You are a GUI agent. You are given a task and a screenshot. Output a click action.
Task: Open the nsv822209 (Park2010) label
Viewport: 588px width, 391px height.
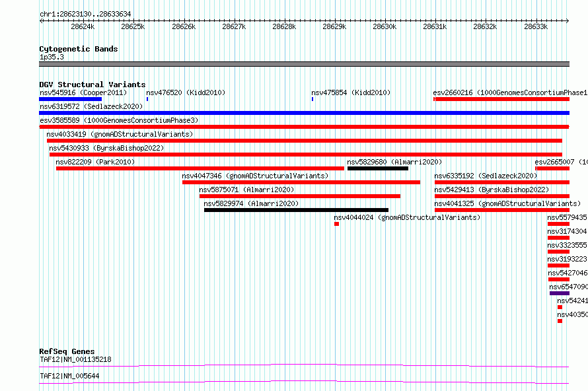[95, 162]
